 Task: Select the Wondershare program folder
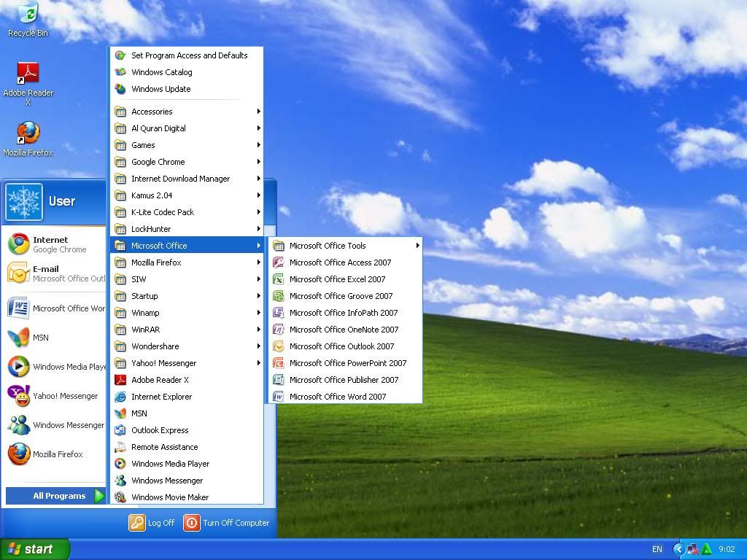coord(187,346)
